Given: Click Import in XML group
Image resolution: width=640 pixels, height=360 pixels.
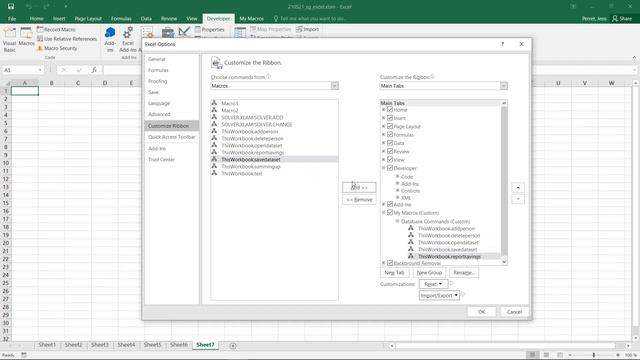Looking at the screenshot, I should (307, 29).
